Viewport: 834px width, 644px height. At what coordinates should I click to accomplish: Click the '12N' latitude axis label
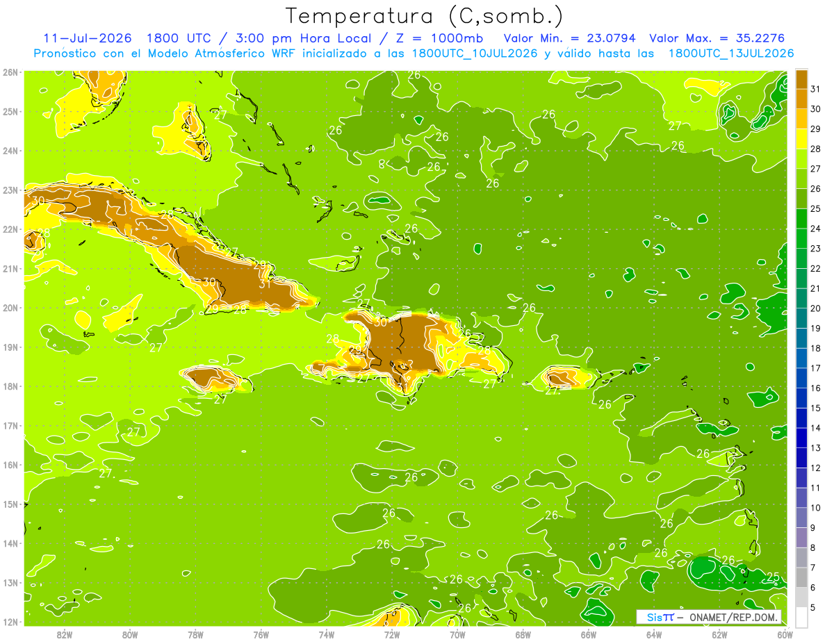[10, 622]
